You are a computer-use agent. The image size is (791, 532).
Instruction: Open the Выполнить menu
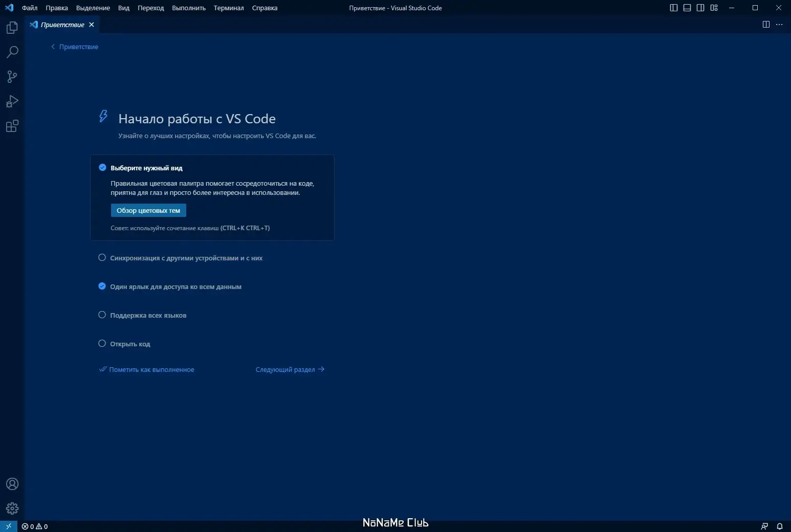point(189,8)
